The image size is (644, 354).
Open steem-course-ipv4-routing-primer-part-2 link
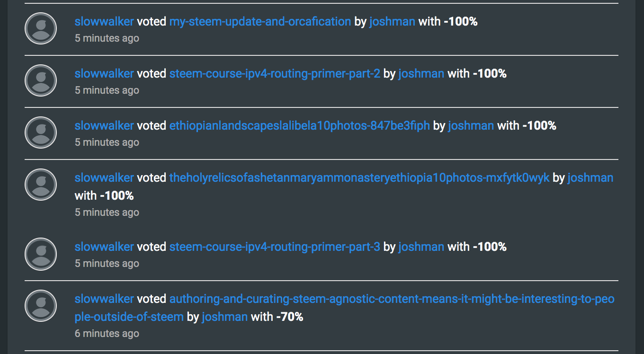tap(275, 73)
